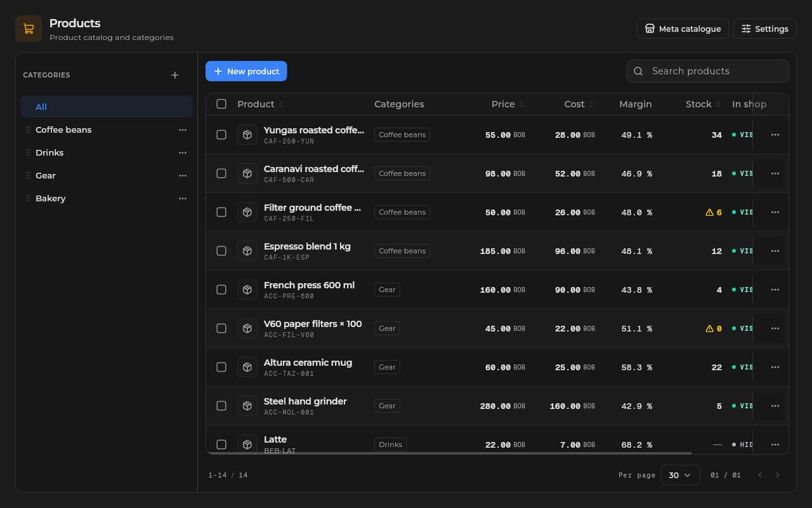The height and width of the screenshot is (508, 812).
Task: Click the CAF-1K-ESP SKU code
Action: click(287, 258)
